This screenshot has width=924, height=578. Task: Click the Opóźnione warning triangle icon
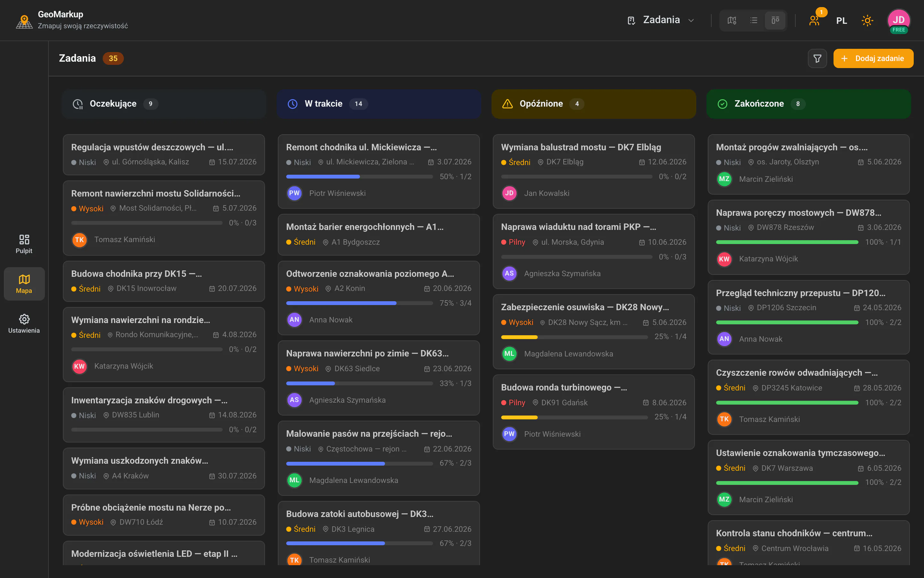(x=508, y=104)
